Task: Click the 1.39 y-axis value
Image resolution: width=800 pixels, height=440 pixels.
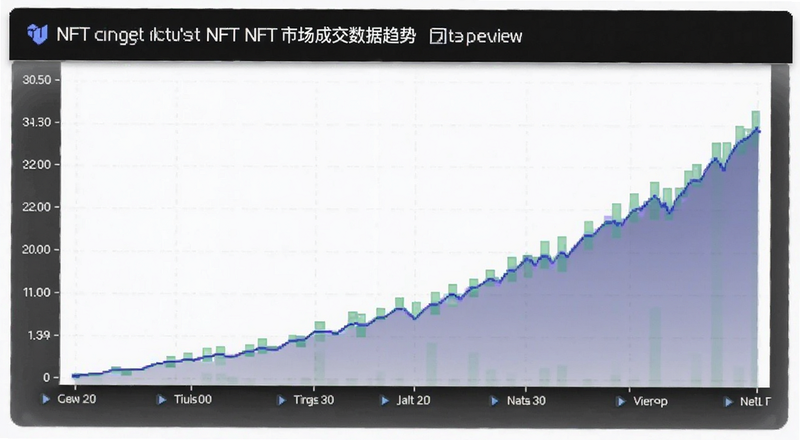Action: click(x=39, y=335)
